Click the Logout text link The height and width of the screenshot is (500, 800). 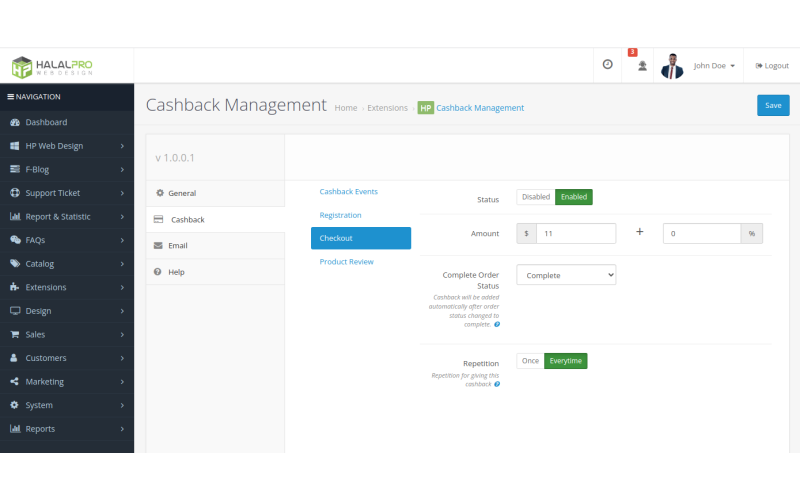(777, 66)
